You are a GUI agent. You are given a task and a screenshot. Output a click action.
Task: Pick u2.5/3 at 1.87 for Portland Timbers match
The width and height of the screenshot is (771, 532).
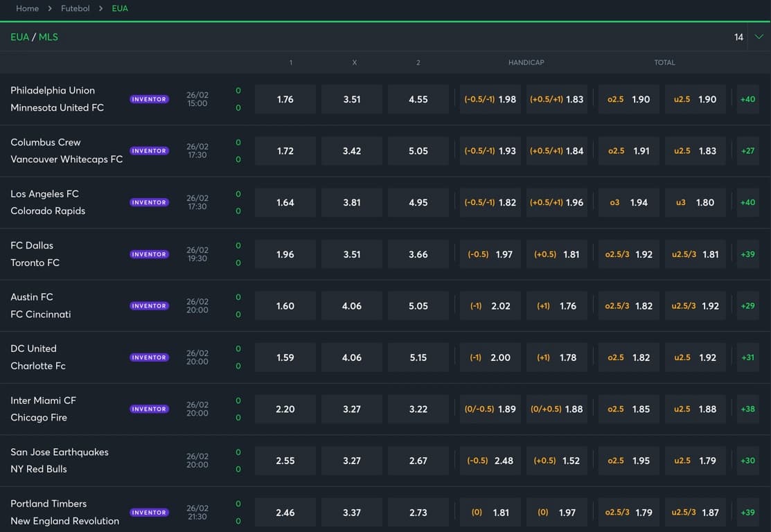tap(695, 513)
